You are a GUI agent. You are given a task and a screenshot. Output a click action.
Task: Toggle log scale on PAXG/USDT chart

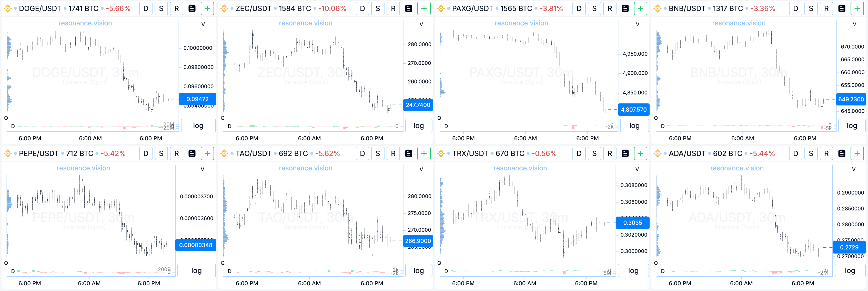[x=634, y=126]
